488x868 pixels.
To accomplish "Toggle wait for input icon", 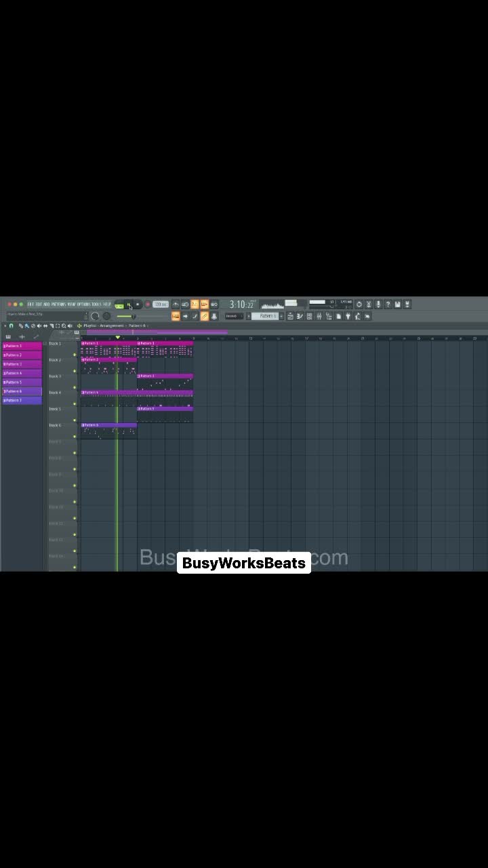I will click(185, 304).
